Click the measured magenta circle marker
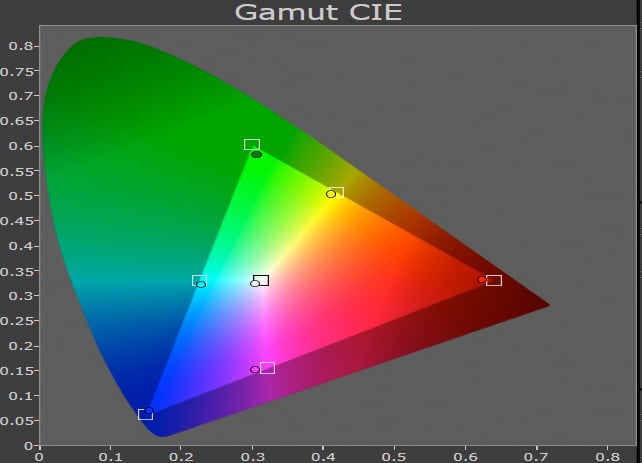 tap(255, 370)
